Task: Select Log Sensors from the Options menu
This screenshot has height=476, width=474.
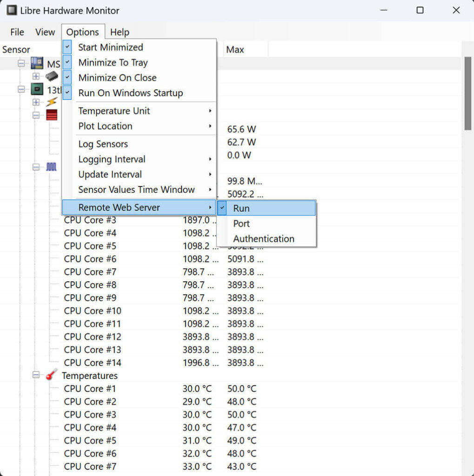Action: click(103, 144)
